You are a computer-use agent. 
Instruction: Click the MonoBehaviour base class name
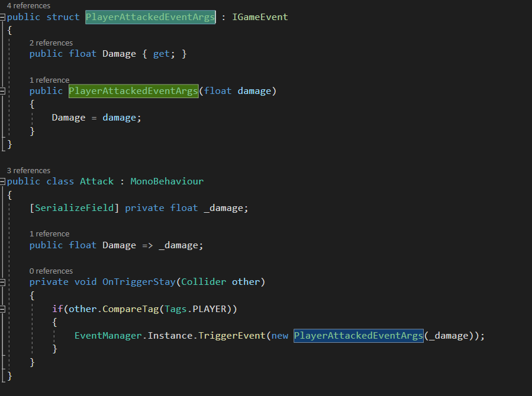pos(167,181)
